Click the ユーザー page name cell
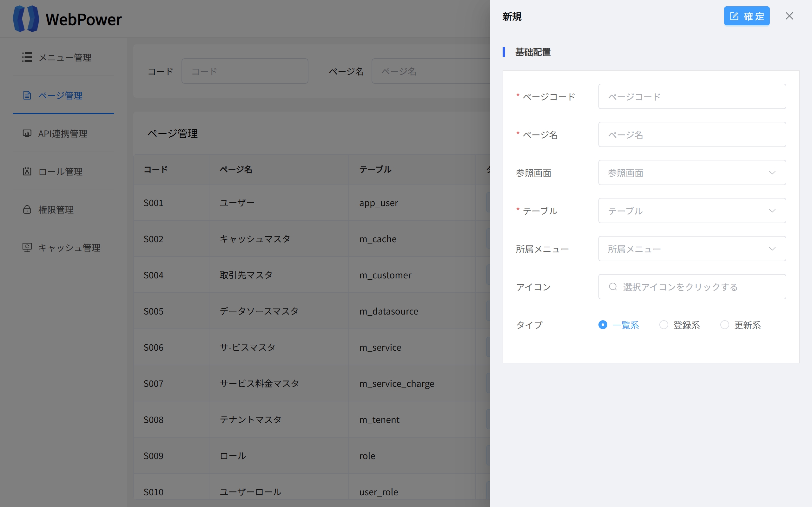Screen dimensions: 812x507 click(x=279, y=203)
